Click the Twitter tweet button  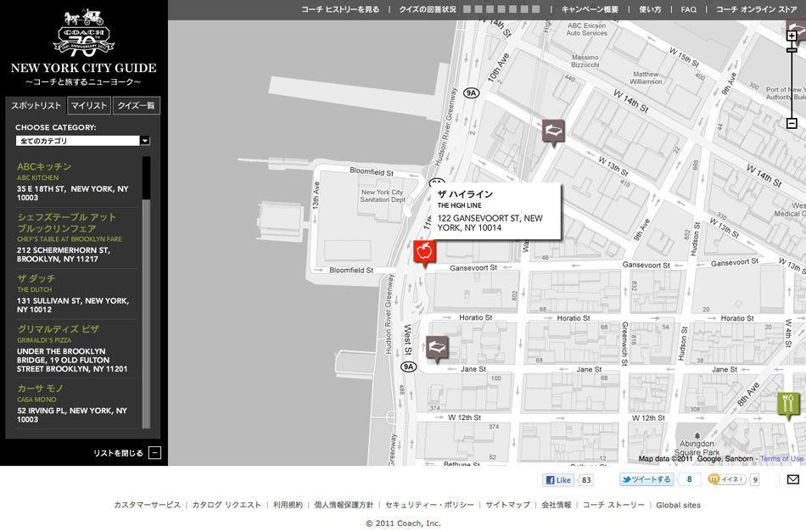point(646,479)
